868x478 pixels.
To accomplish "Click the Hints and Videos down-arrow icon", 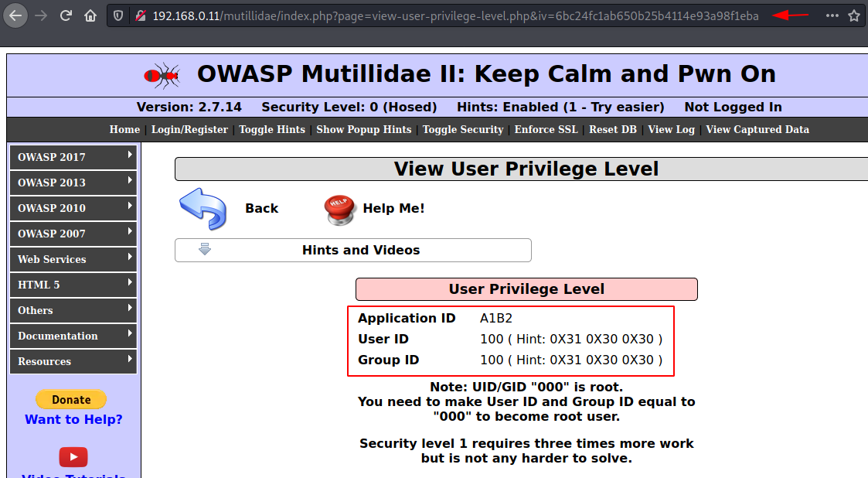I will (x=205, y=249).
